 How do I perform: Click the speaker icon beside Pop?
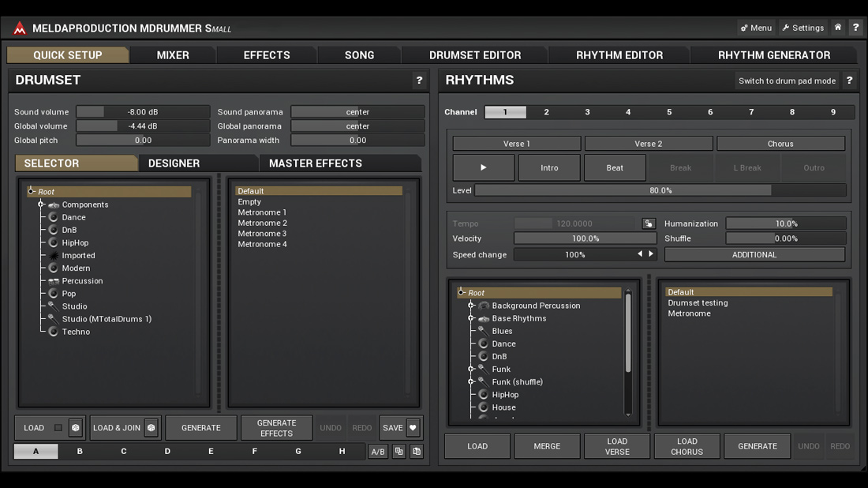(53, 293)
